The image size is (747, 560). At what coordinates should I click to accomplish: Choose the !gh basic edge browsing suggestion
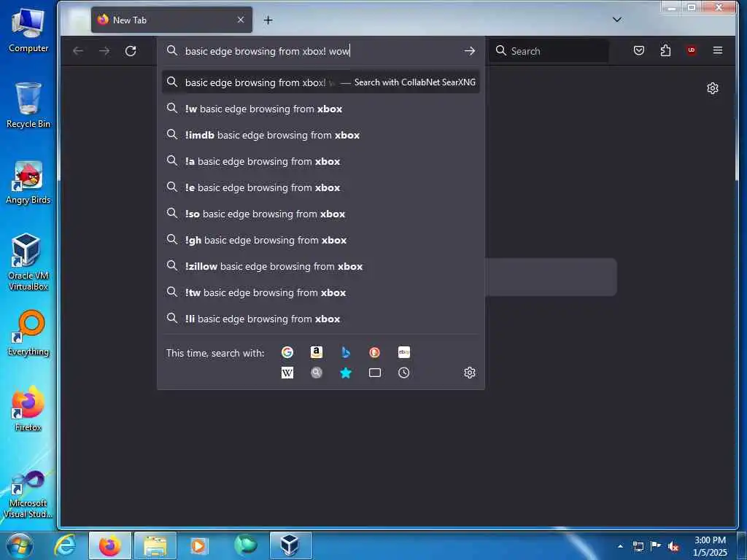tap(321, 240)
